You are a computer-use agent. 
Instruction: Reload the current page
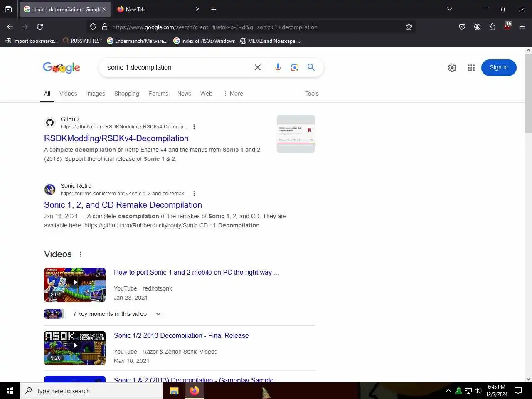(40, 27)
